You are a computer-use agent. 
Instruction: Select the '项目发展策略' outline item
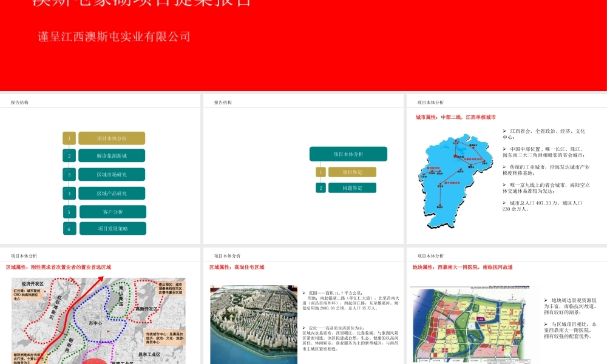[113, 228]
